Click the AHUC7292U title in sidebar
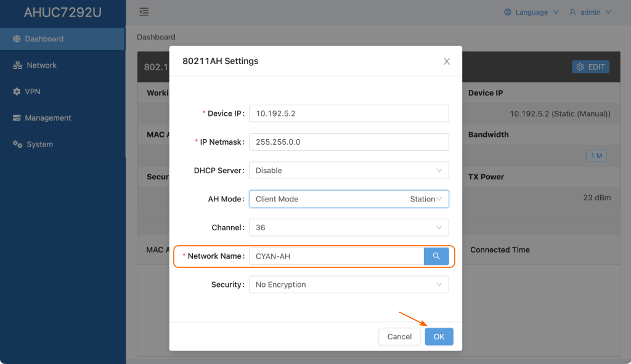This screenshot has height=364, width=631. tap(63, 12)
